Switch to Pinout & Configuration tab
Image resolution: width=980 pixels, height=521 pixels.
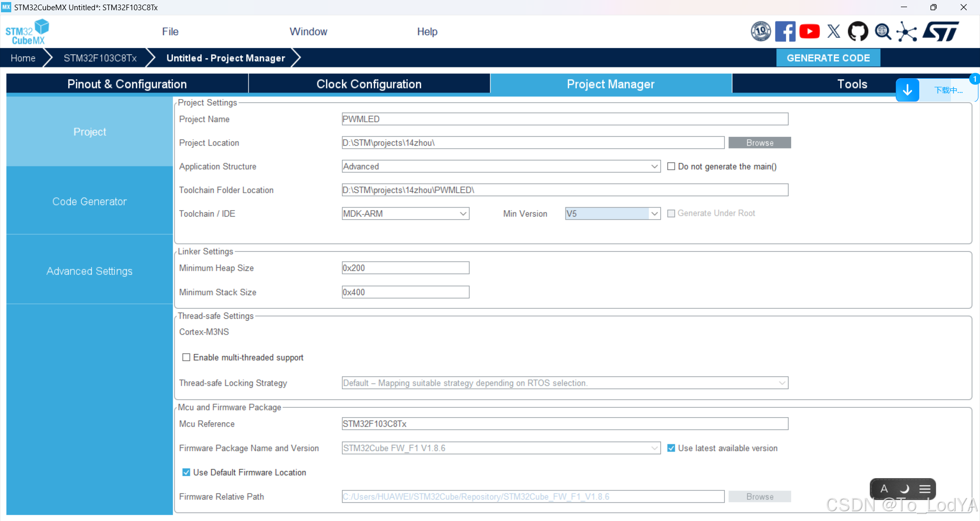pos(127,84)
